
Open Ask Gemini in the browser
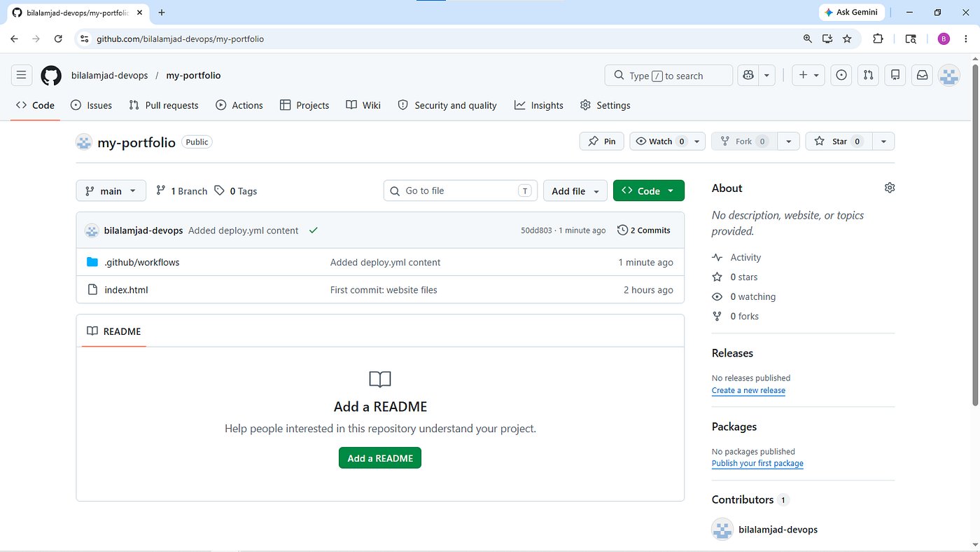[853, 13]
